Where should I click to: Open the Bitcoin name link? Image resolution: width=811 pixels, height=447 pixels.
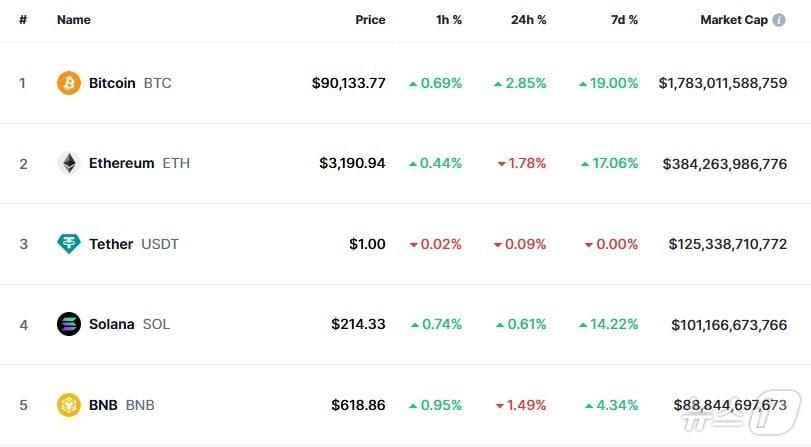112,83
